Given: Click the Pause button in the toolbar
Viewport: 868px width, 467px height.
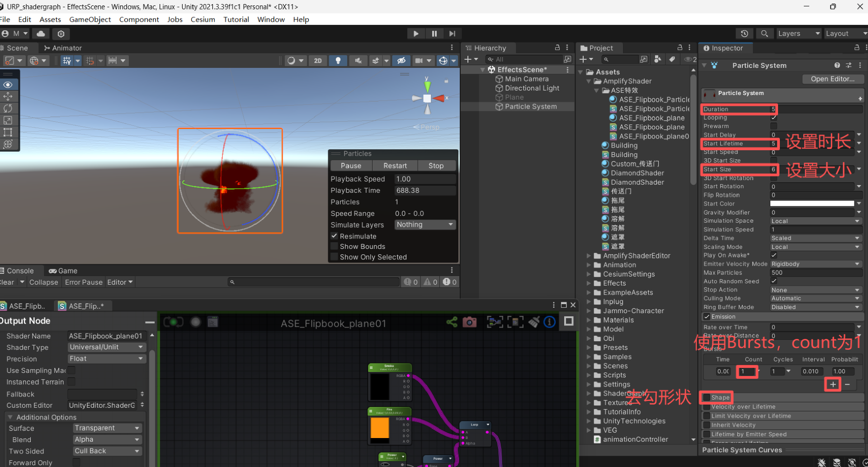Looking at the screenshot, I should click(x=434, y=33).
